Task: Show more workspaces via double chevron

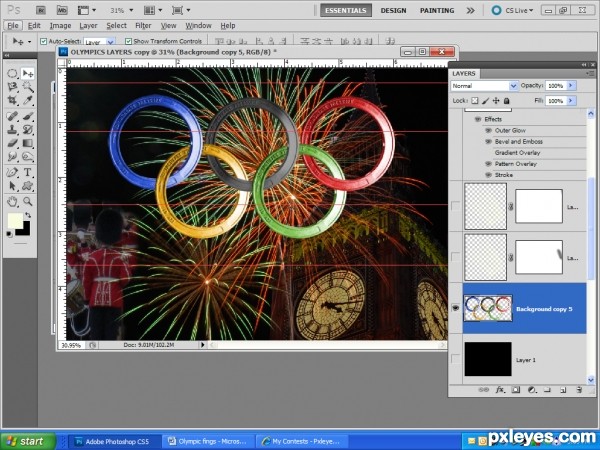Action: (x=470, y=10)
